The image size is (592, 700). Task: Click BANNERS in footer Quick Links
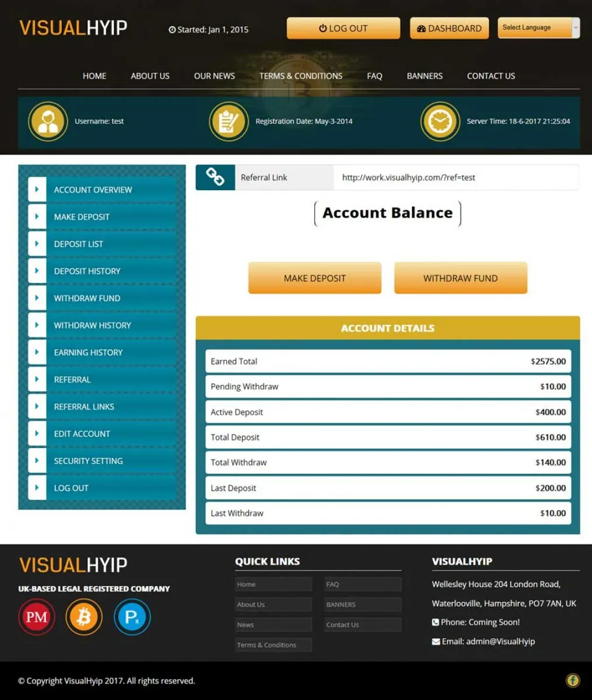coord(363,604)
